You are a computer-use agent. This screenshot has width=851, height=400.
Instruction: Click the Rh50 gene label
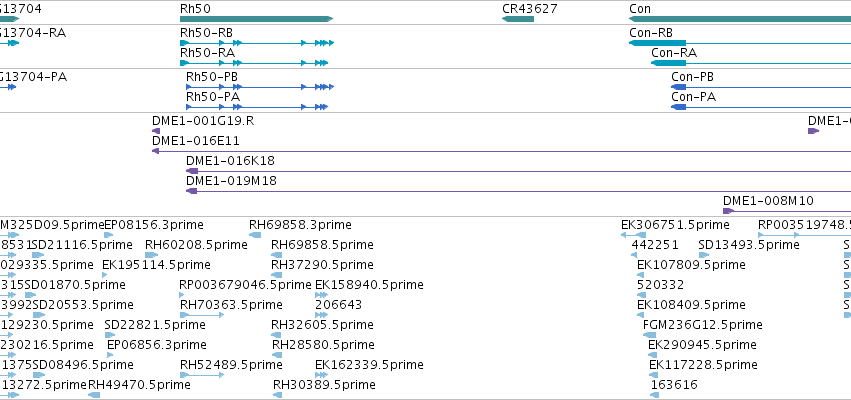coord(195,9)
